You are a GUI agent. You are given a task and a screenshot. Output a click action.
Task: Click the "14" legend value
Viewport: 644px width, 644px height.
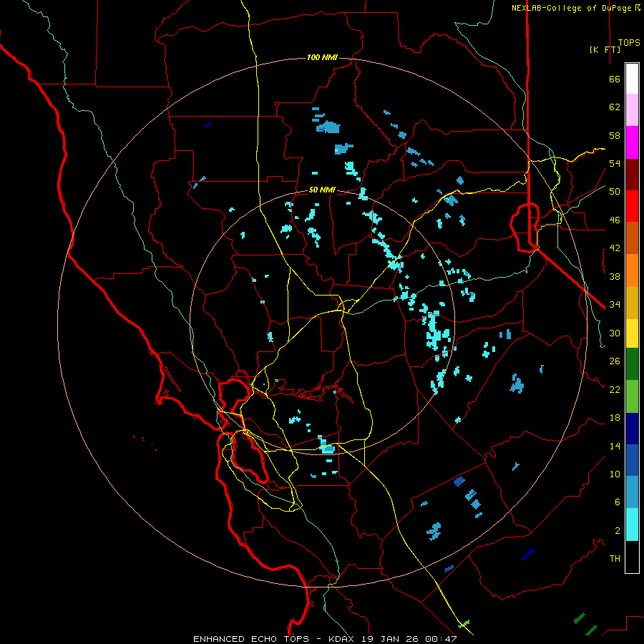615,447
